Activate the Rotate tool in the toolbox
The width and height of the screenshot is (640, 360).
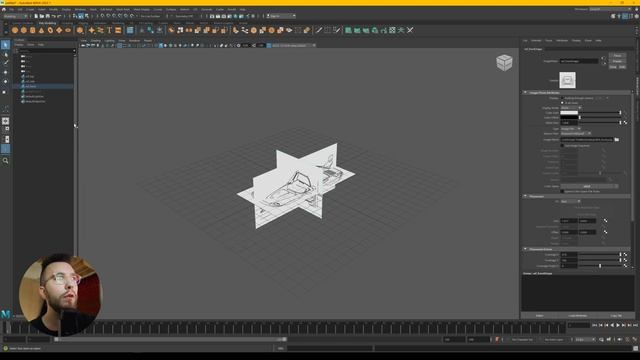click(5, 82)
